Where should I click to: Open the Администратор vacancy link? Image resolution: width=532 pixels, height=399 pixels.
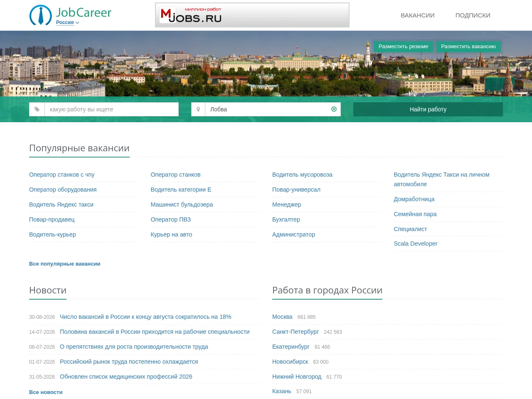(293, 234)
